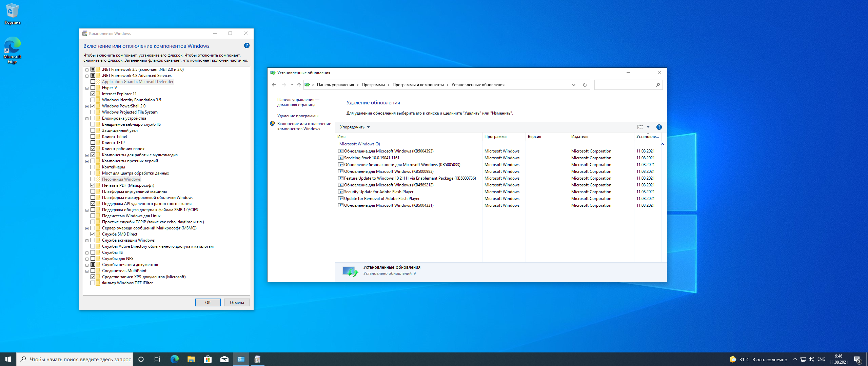Viewport: 868px width, 366px height.
Task: Open the notification center icon
Action: click(x=858, y=360)
